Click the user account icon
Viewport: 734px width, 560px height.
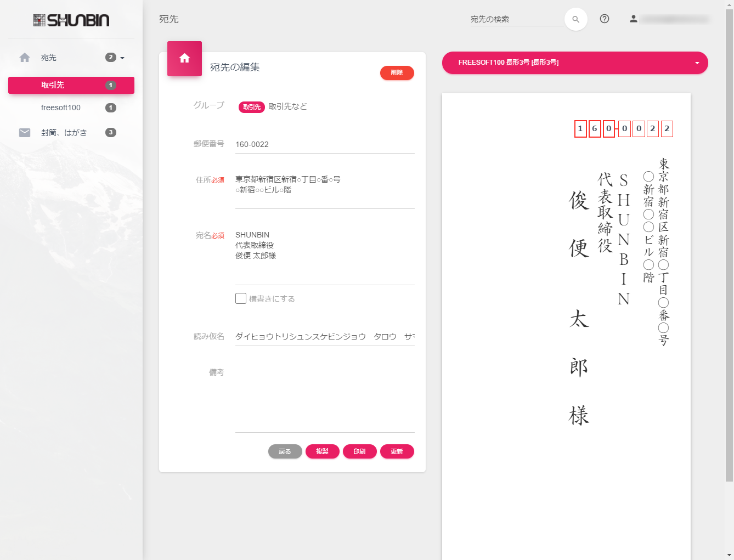pyautogui.click(x=634, y=19)
